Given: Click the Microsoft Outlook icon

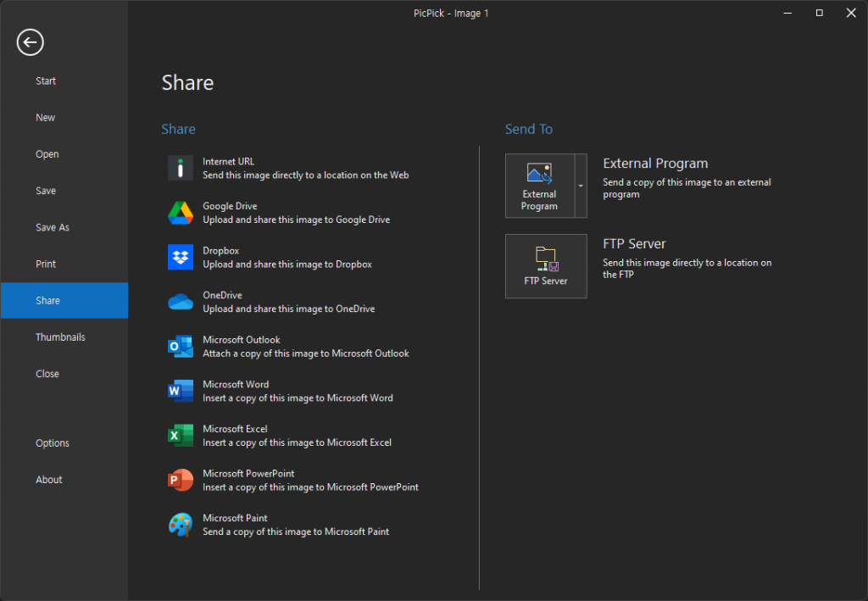Looking at the screenshot, I should [181, 347].
